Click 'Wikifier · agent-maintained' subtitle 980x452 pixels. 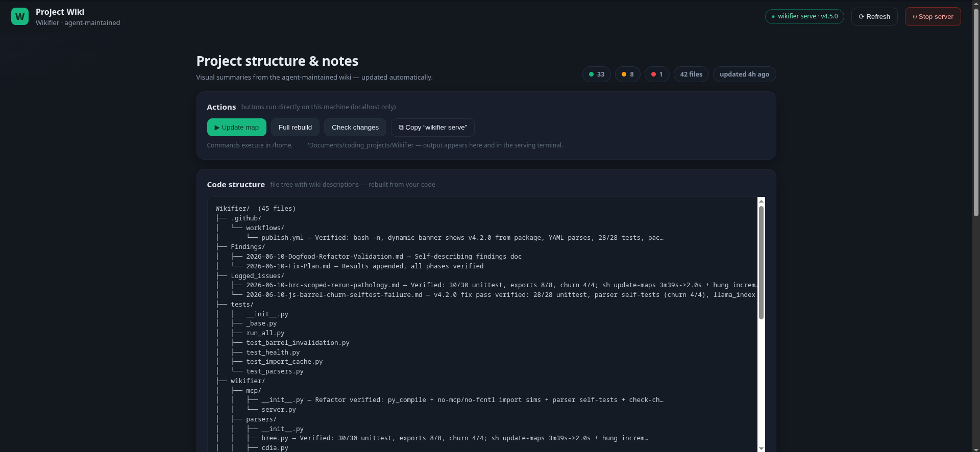[78, 23]
